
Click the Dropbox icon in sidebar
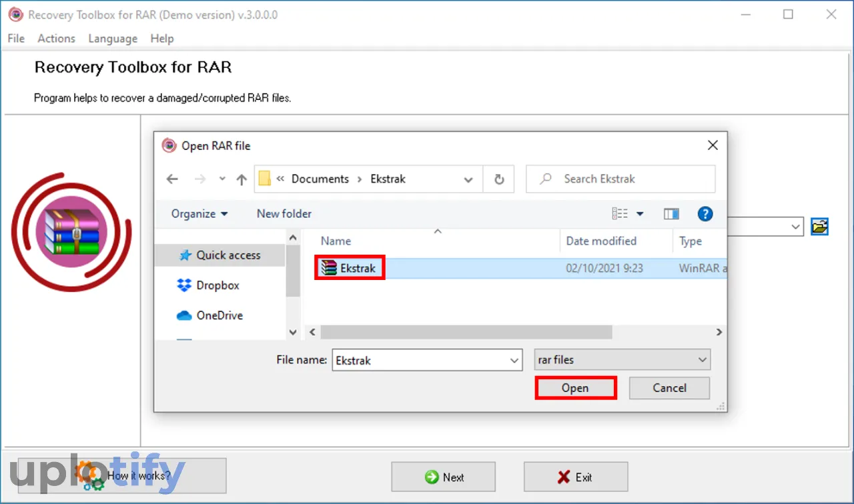(184, 285)
